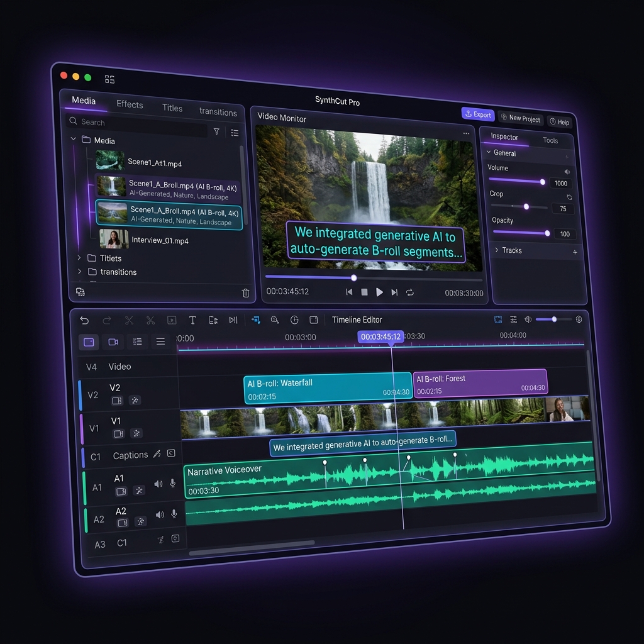
Task: Click the New Project button
Action: [521, 118]
